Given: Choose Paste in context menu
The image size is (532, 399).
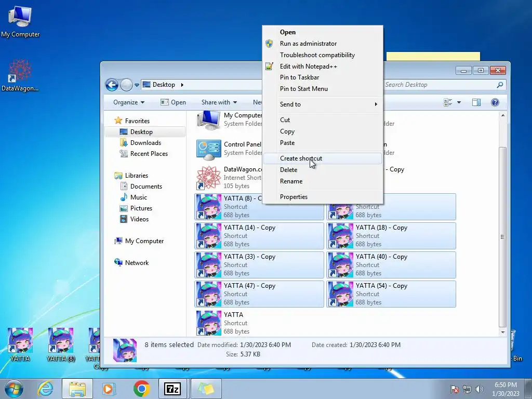Looking at the screenshot, I should coord(323,143).
